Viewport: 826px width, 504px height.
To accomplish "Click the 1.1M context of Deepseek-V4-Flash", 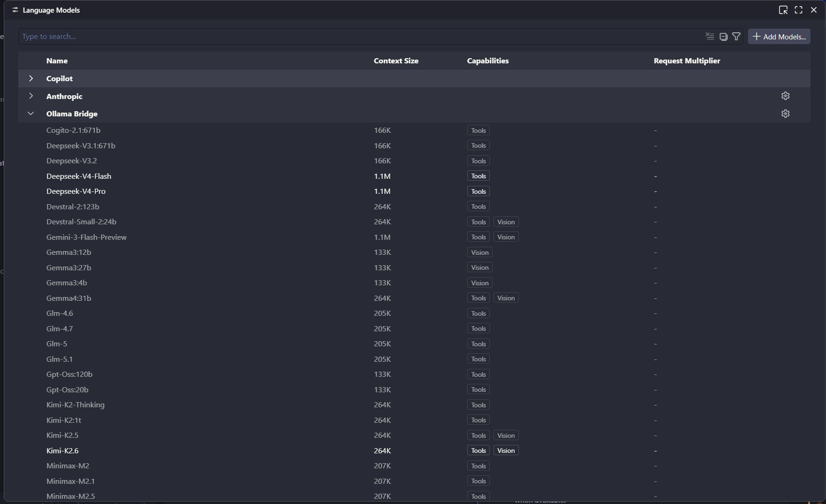I will pyautogui.click(x=382, y=176).
